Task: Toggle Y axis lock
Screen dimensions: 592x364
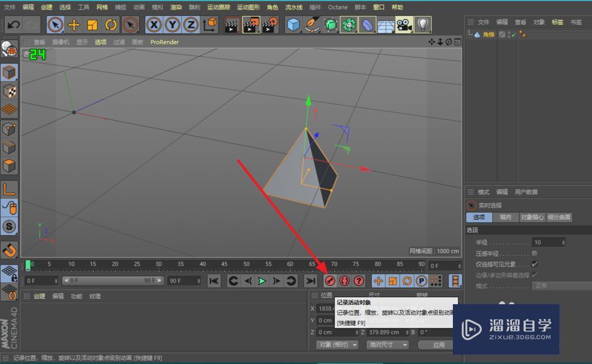Action: pos(172,25)
